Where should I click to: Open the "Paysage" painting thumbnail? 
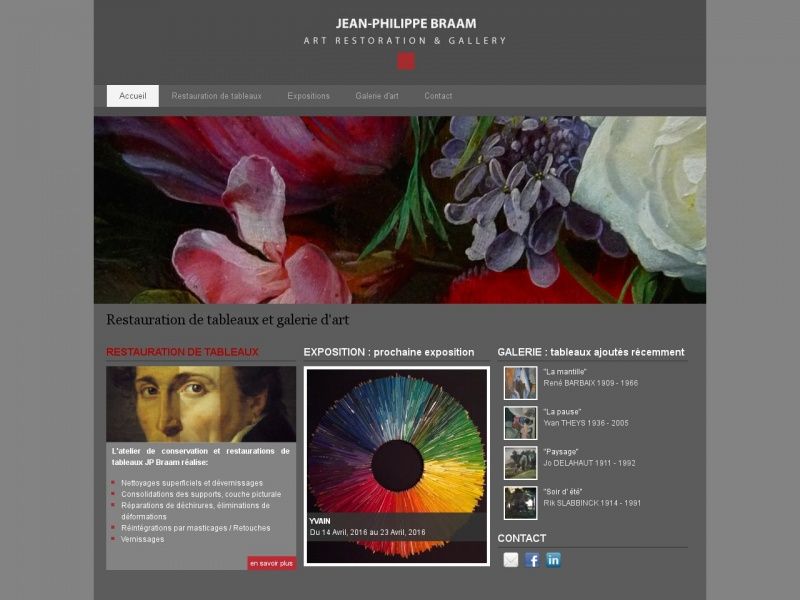[x=520, y=463]
